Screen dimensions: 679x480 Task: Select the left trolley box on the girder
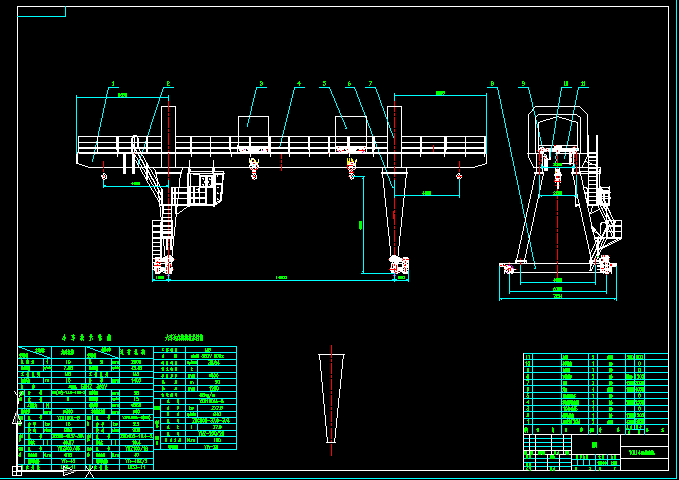coord(253,127)
